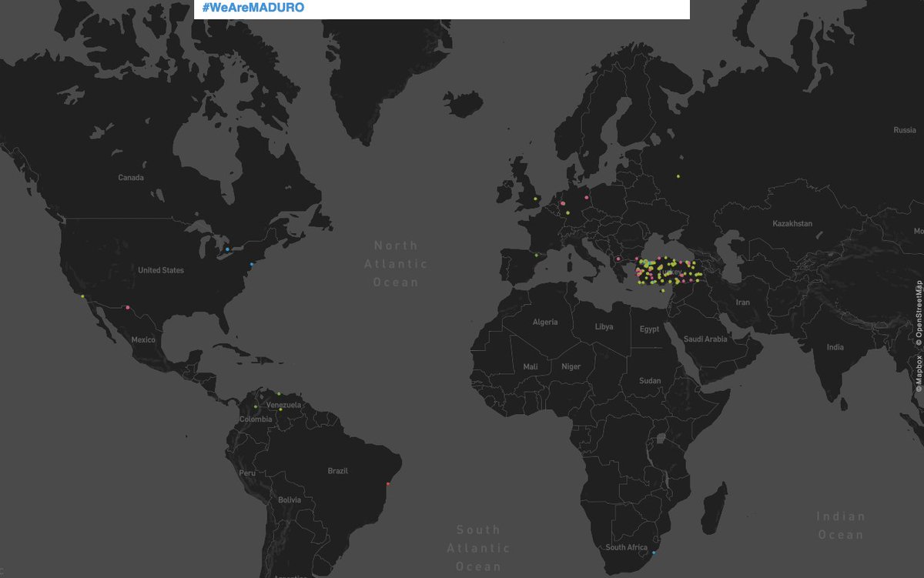This screenshot has width=924, height=578.
Task: Select the green dot over Ireland
Action: point(536,199)
